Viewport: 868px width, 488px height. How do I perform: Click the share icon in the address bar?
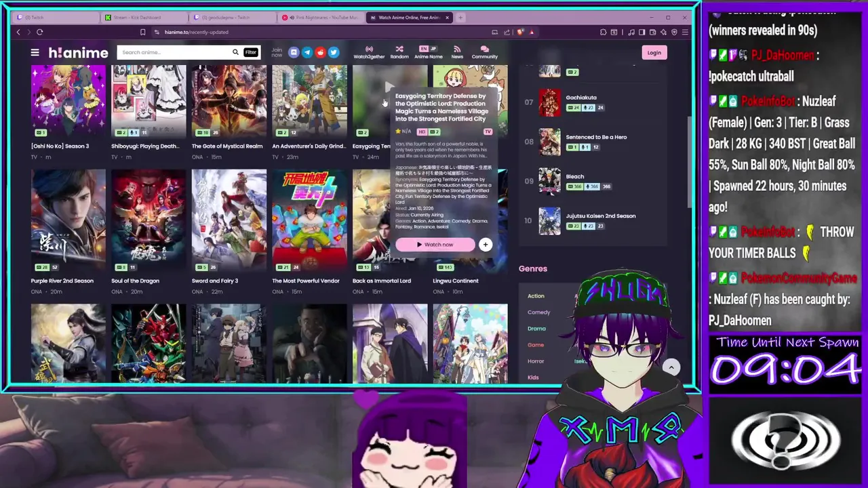click(507, 32)
